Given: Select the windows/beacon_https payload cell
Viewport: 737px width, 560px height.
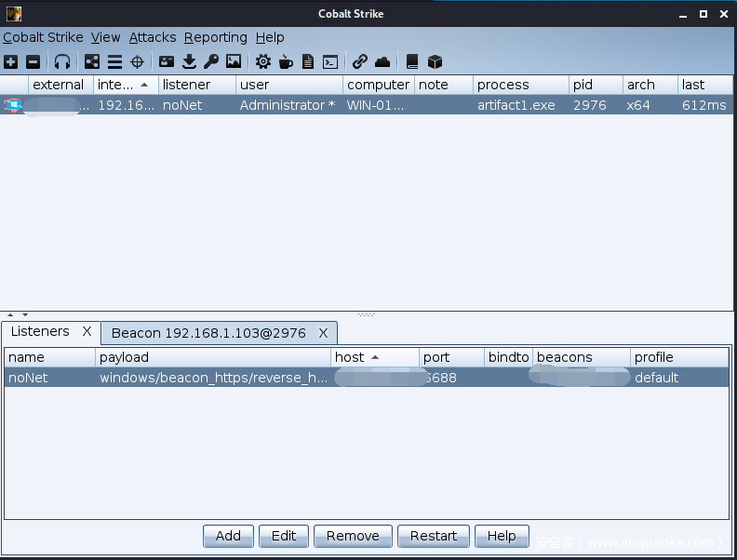Looking at the screenshot, I should (x=213, y=378).
